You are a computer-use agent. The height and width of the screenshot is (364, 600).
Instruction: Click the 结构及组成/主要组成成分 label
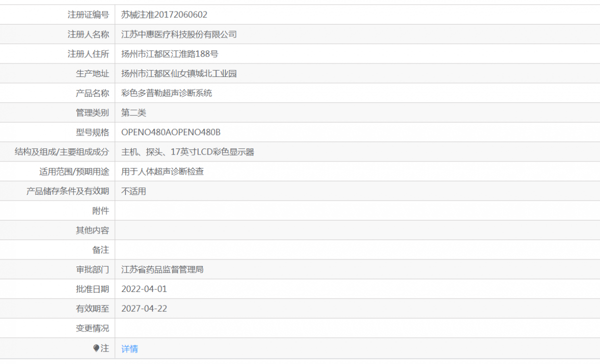62,152
